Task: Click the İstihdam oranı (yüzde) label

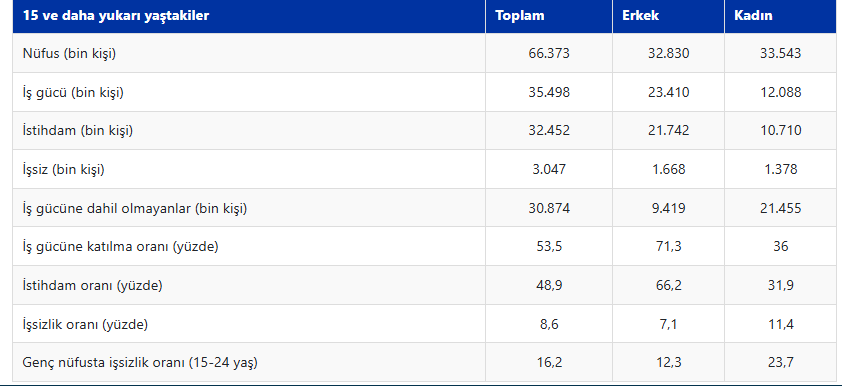Action: [x=92, y=286]
